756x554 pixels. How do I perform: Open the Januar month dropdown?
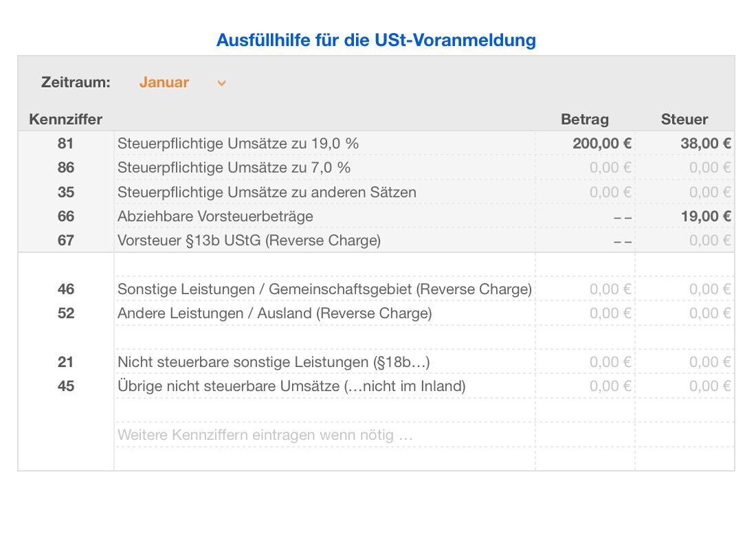click(x=163, y=82)
